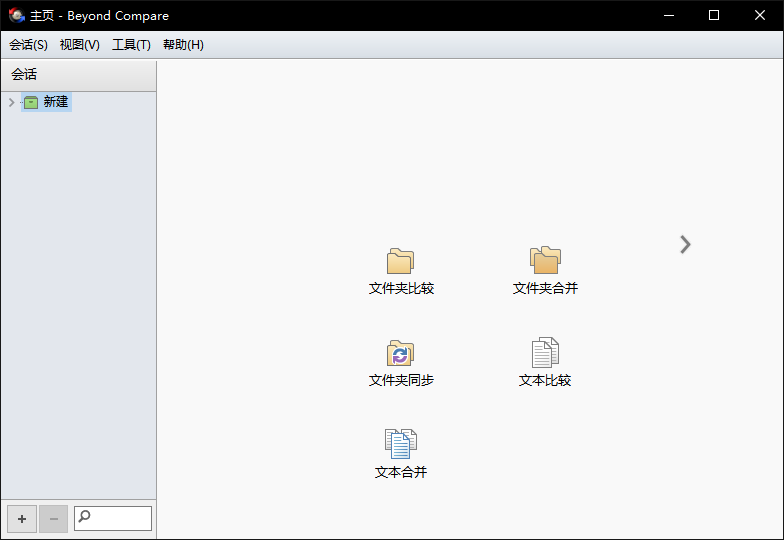Minimize the Beyond Compare window
The image size is (784, 540).
click(x=669, y=16)
